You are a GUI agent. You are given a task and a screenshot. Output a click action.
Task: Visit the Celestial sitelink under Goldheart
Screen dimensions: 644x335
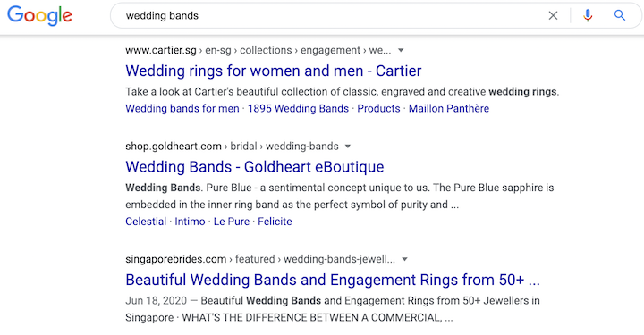[146, 222]
